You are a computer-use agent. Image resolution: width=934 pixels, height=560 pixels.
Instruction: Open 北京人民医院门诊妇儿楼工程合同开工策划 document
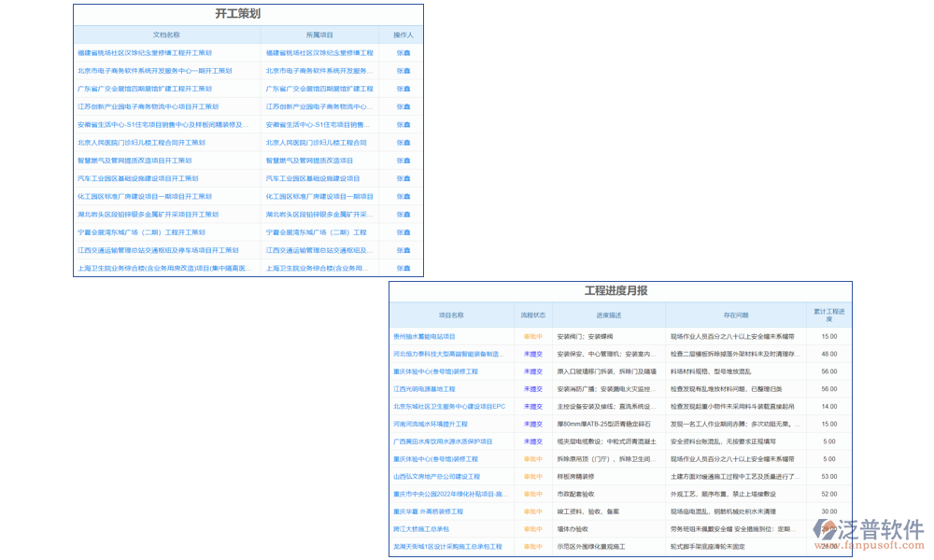click(141, 143)
